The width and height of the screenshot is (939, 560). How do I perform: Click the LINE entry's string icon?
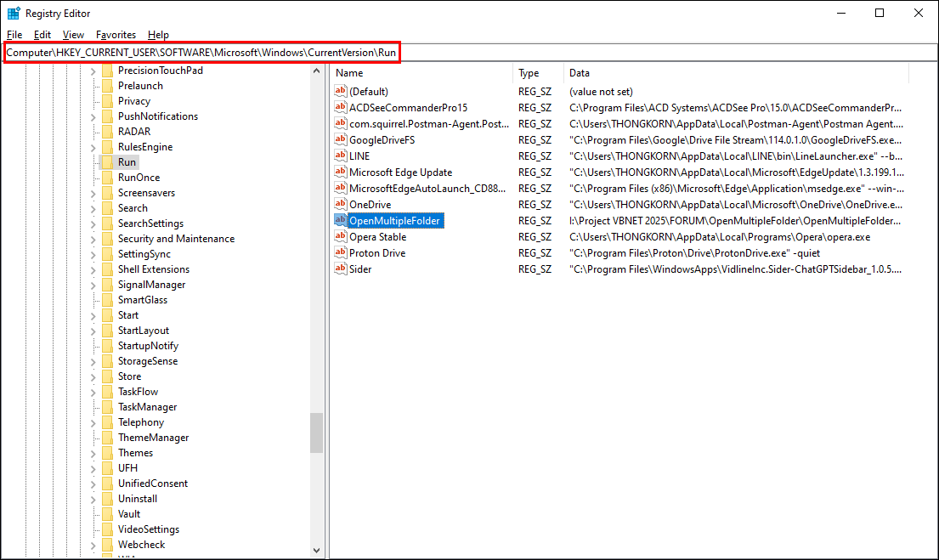341,156
